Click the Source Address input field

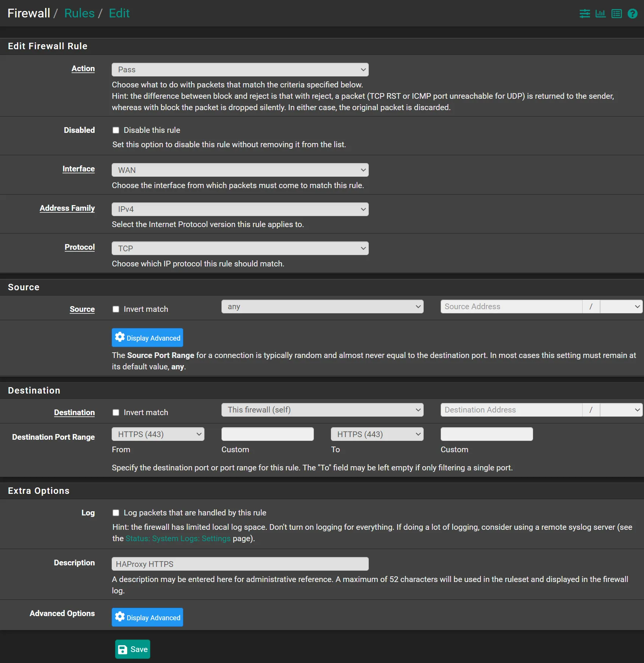coord(511,307)
